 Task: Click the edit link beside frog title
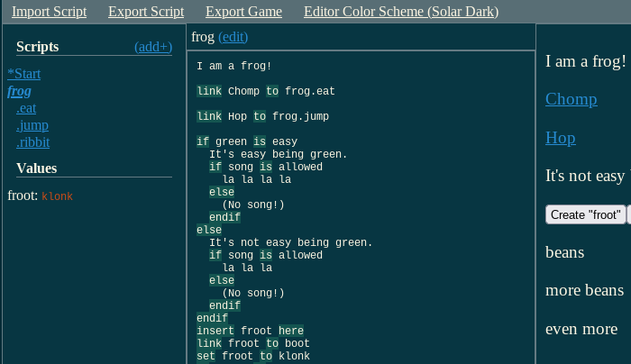233,37
